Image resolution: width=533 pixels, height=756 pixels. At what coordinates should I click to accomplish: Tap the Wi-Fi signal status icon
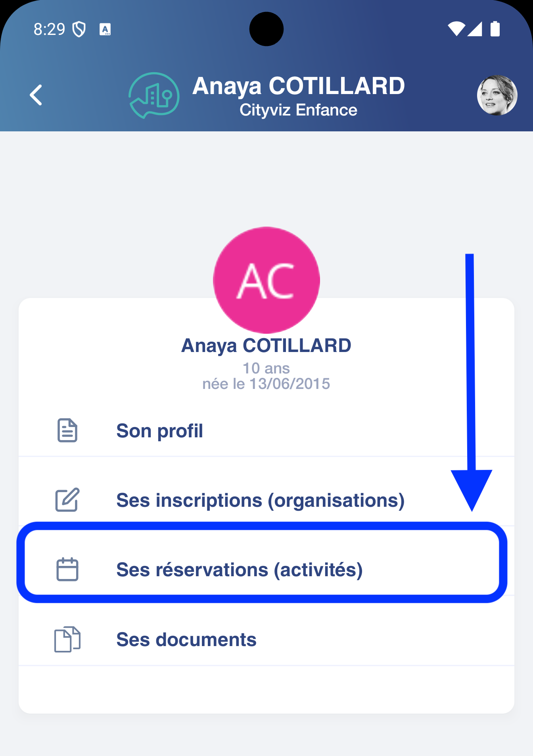[456, 29]
